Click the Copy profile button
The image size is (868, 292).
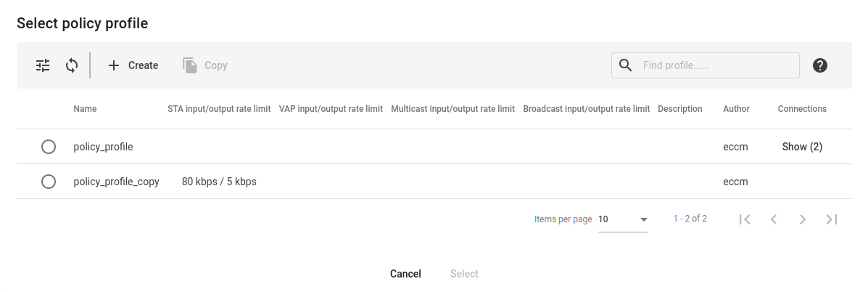coord(205,65)
